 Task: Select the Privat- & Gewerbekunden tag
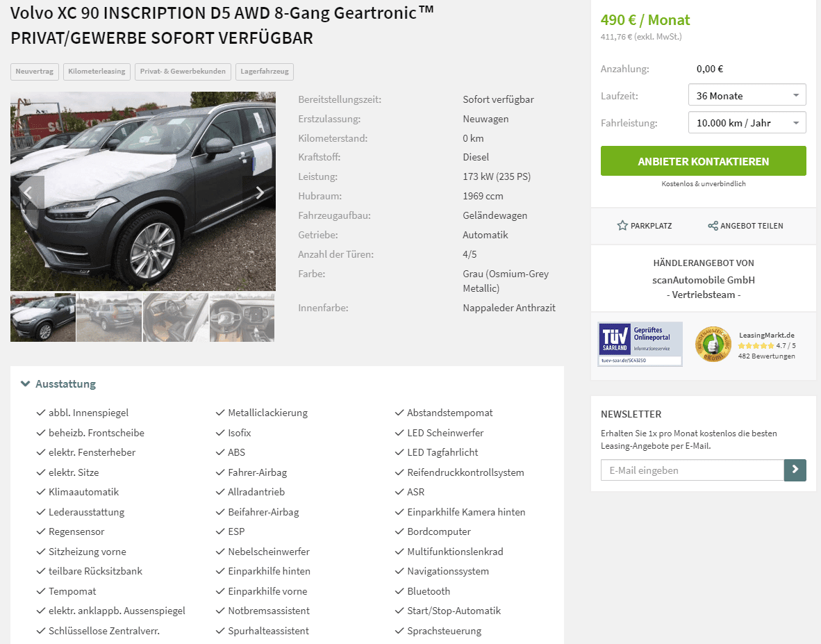pos(183,71)
